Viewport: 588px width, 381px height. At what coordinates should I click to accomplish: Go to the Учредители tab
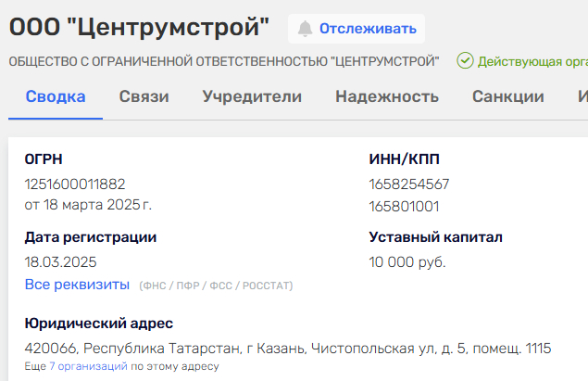point(252,96)
